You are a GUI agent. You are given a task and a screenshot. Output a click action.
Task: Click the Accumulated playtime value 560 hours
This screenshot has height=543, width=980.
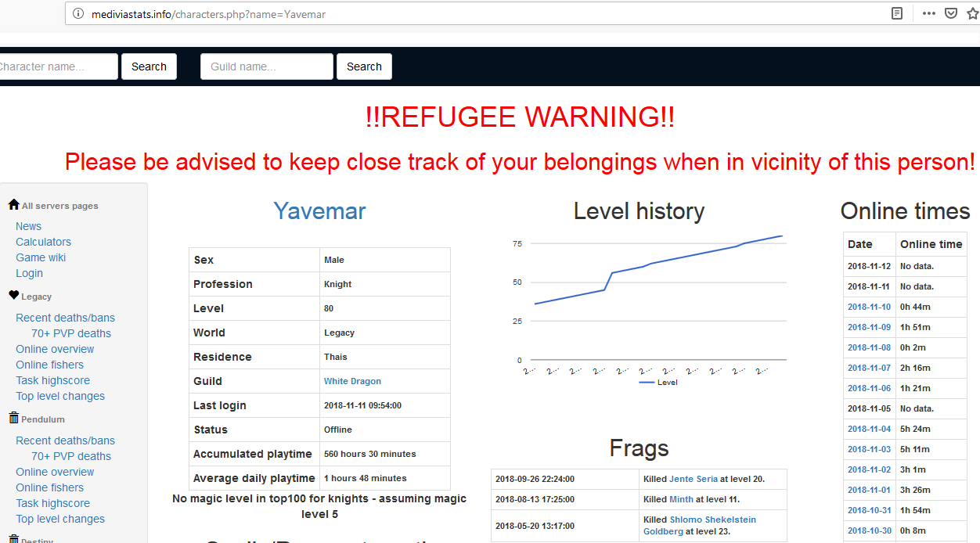pyautogui.click(x=369, y=454)
